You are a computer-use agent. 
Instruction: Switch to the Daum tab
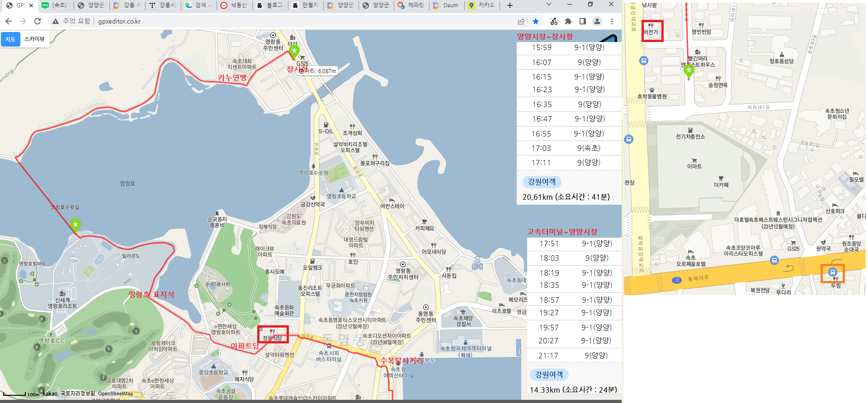pyautogui.click(x=447, y=5)
